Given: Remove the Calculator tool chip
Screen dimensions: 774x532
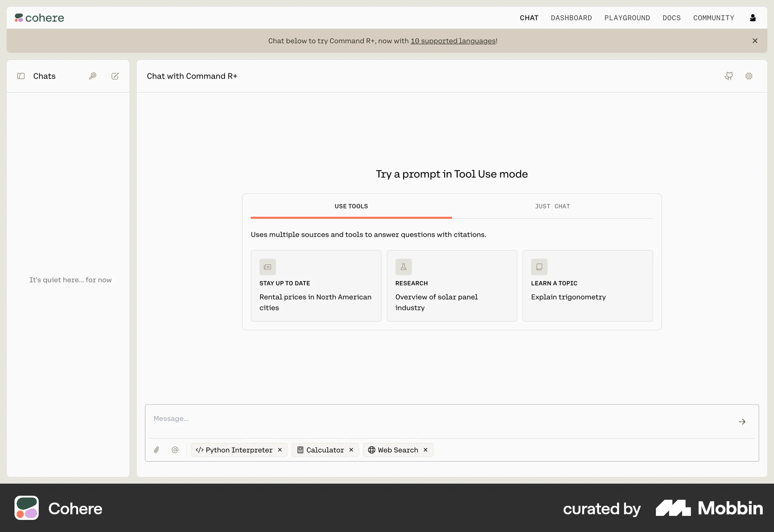Looking at the screenshot, I should tap(351, 450).
